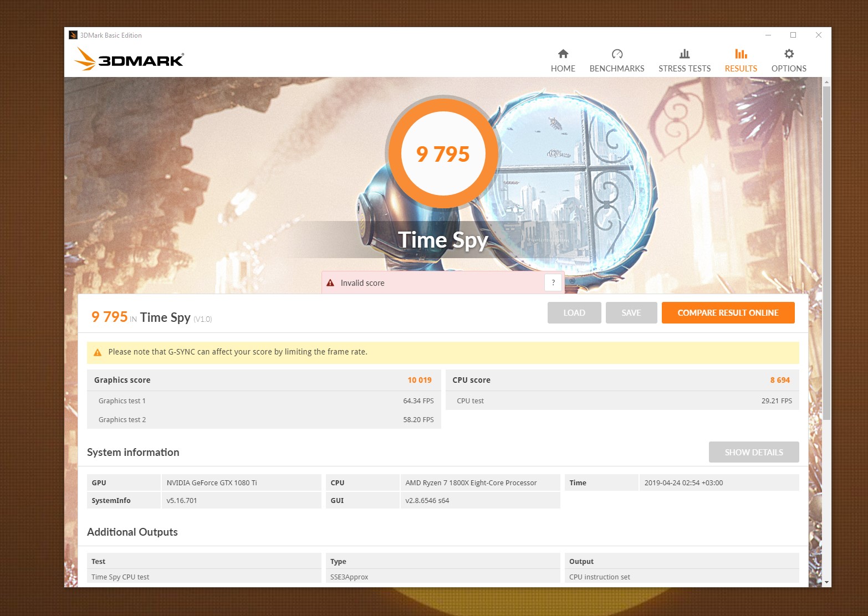Open the Benchmarks section

617,60
